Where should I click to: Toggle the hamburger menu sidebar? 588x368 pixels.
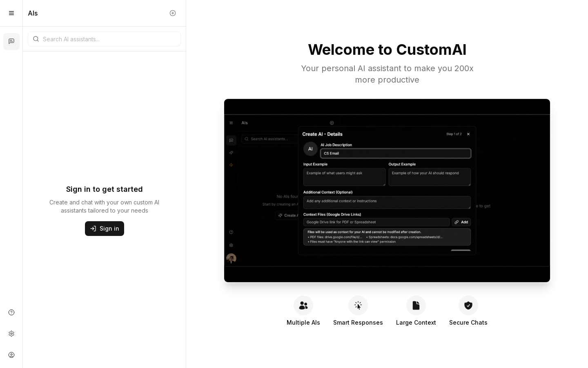point(11,13)
